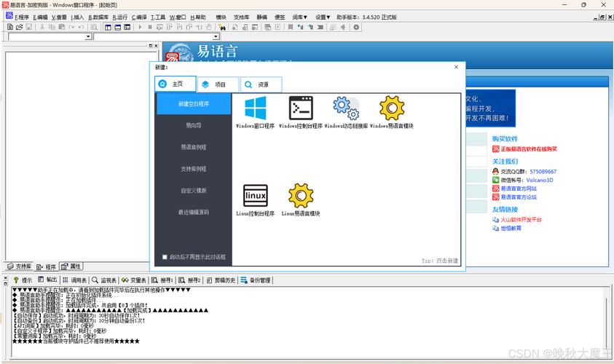Open the 备份管理 output tab
The image size is (614, 364).
point(256,280)
